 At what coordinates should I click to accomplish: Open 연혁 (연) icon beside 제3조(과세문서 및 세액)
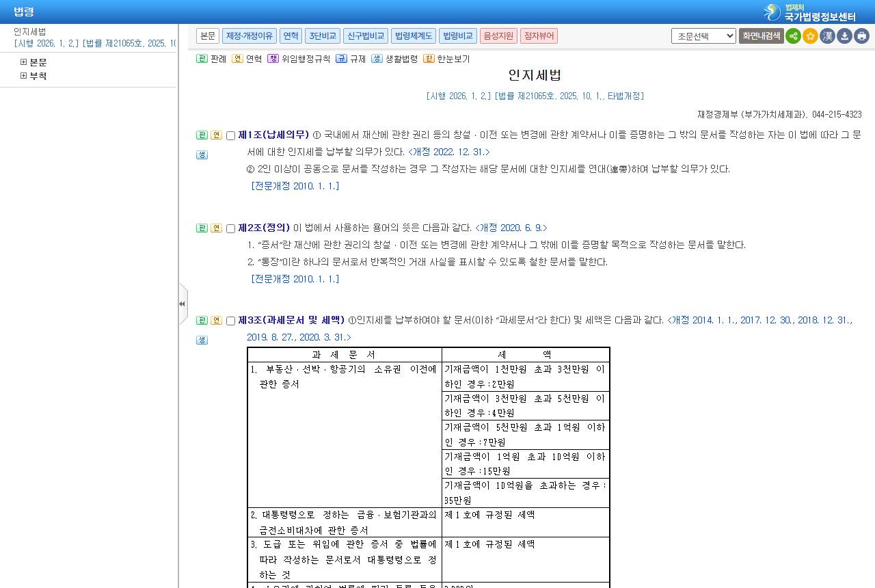[x=216, y=320]
